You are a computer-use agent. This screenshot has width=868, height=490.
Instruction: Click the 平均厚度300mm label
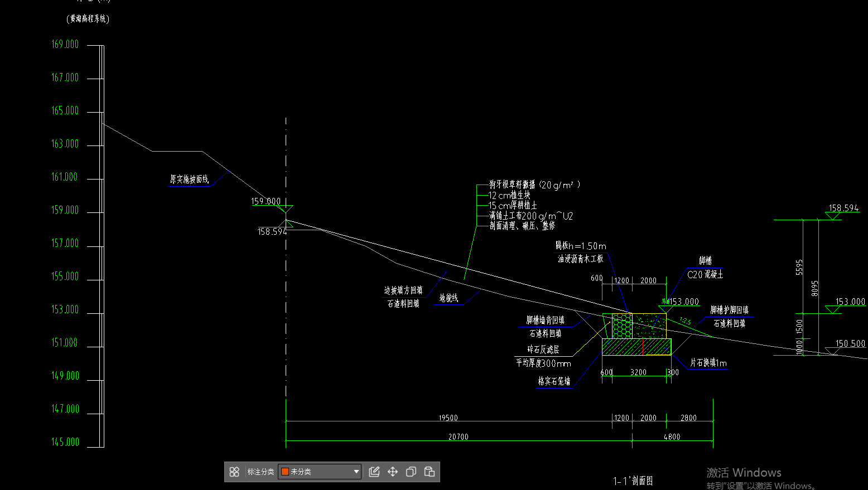[543, 363]
